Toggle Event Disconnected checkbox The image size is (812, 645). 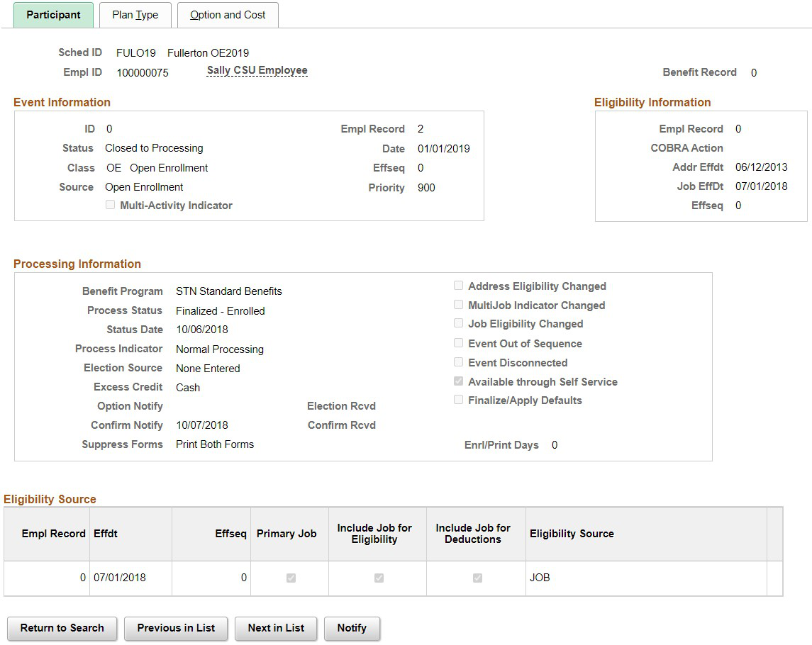click(458, 362)
